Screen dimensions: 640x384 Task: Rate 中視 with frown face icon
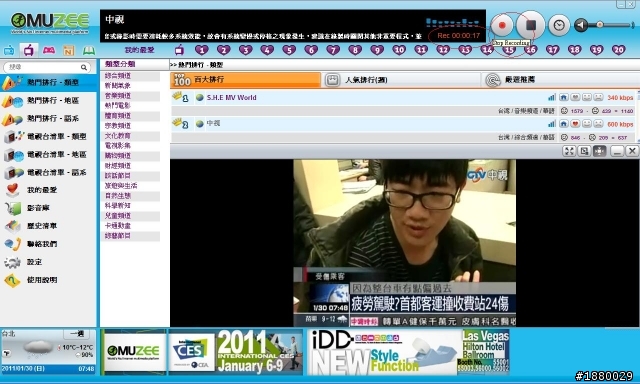click(598, 123)
